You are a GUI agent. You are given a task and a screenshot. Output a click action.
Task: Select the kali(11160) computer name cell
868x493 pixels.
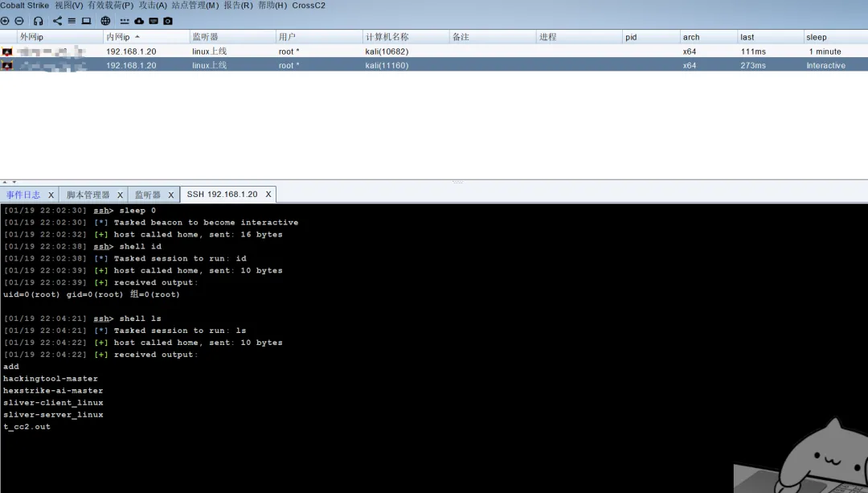pyautogui.click(x=387, y=65)
